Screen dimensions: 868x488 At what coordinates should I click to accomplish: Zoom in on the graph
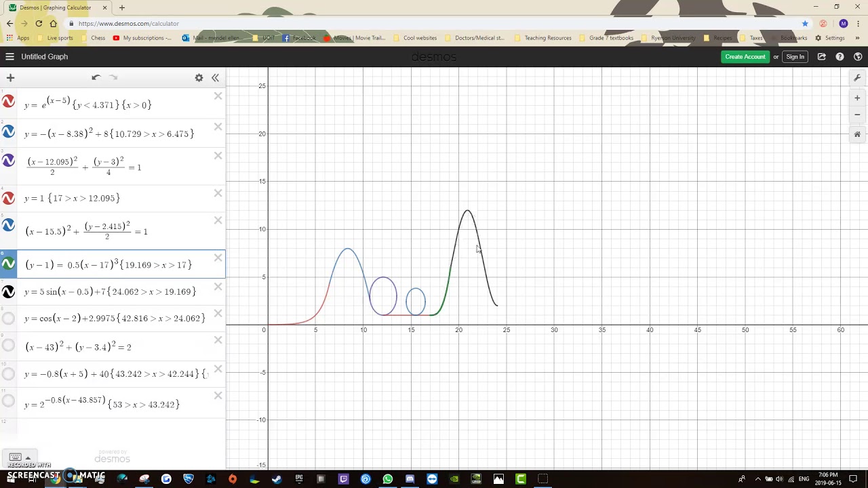[857, 98]
